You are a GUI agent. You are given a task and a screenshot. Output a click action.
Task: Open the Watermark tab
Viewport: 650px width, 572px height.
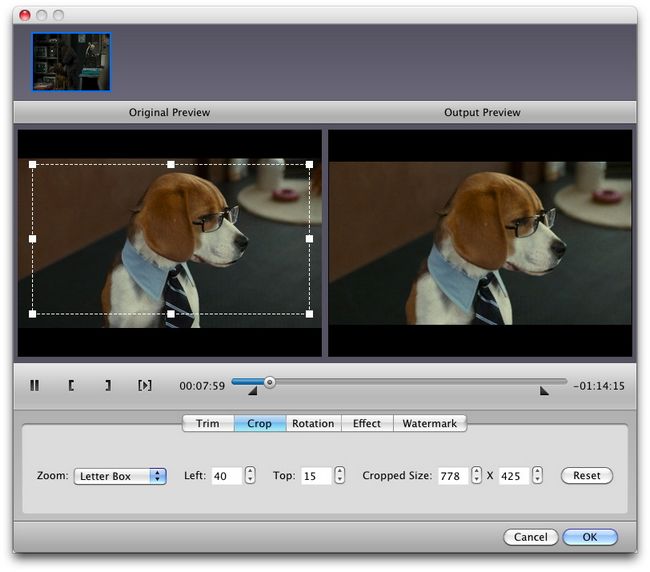pos(429,423)
